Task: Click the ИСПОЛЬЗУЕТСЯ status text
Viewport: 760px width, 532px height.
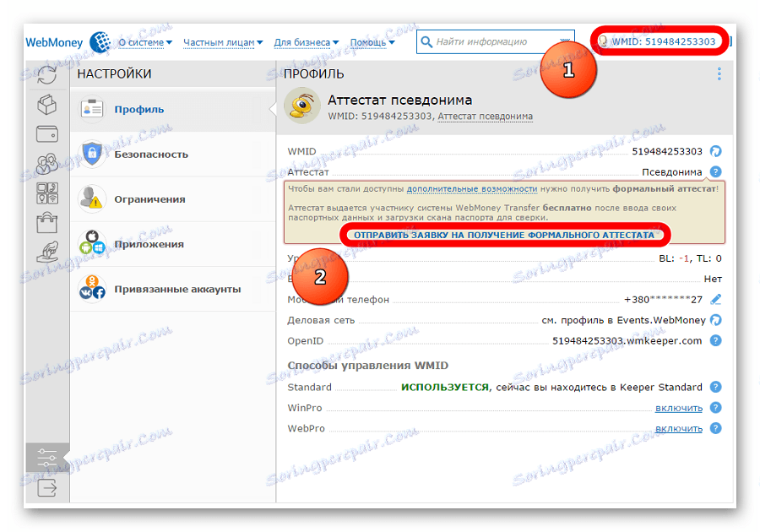Action: (445, 387)
